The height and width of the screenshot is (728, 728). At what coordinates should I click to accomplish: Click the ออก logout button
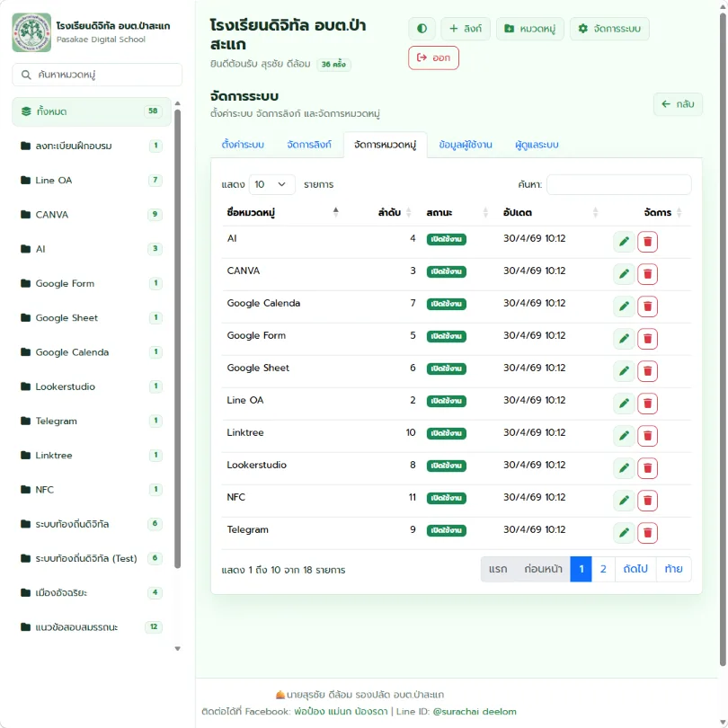point(433,58)
